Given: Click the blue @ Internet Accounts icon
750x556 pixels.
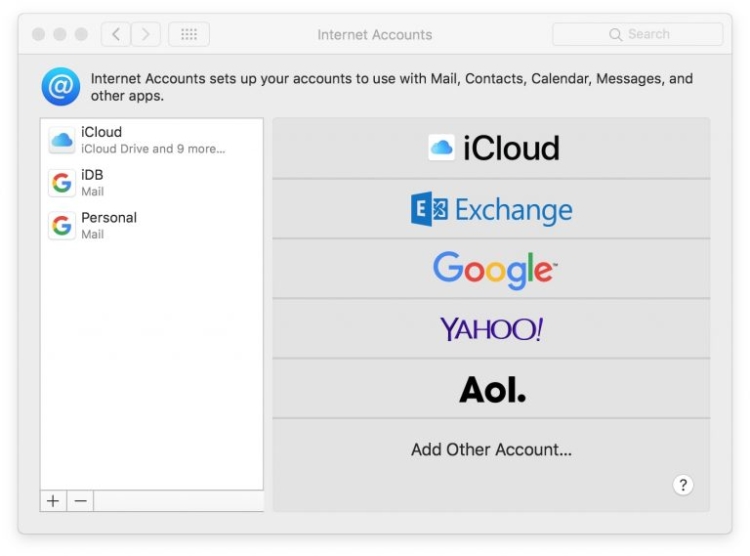Looking at the screenshot, I should [x=60, y=87].
